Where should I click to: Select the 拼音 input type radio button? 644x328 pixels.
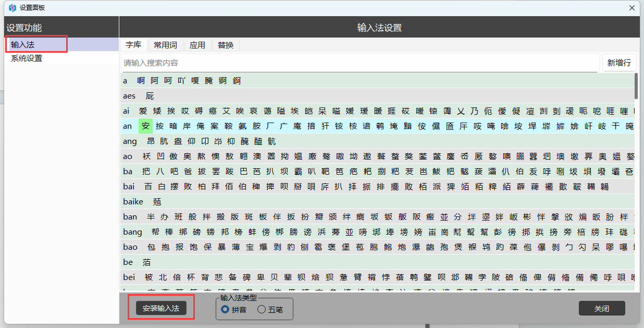point(225,309)
